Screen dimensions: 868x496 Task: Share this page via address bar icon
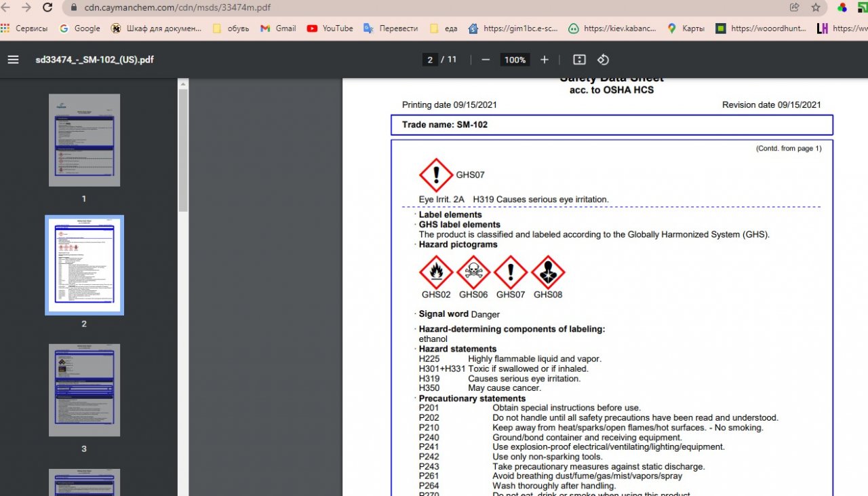click(x=794, y=7)
